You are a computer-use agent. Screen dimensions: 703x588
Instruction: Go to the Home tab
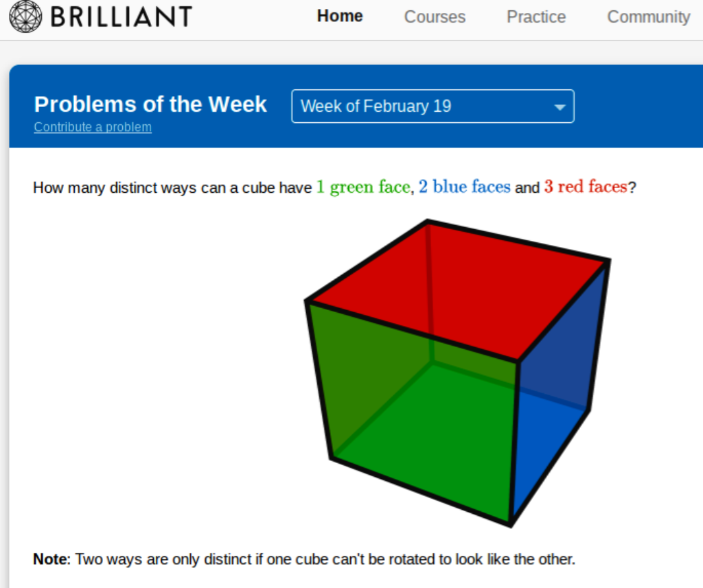[340, 16]
